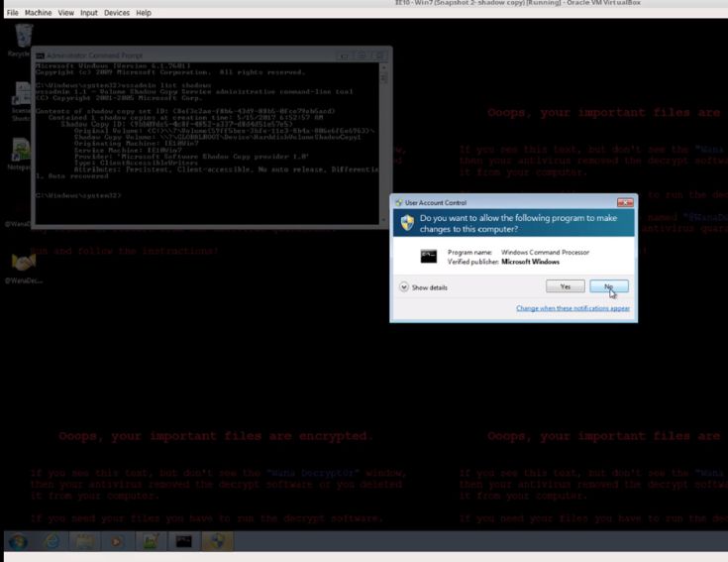The image size is (728, 562).
Task: Open the VirtualBox View menu
Action: (66, 13)
